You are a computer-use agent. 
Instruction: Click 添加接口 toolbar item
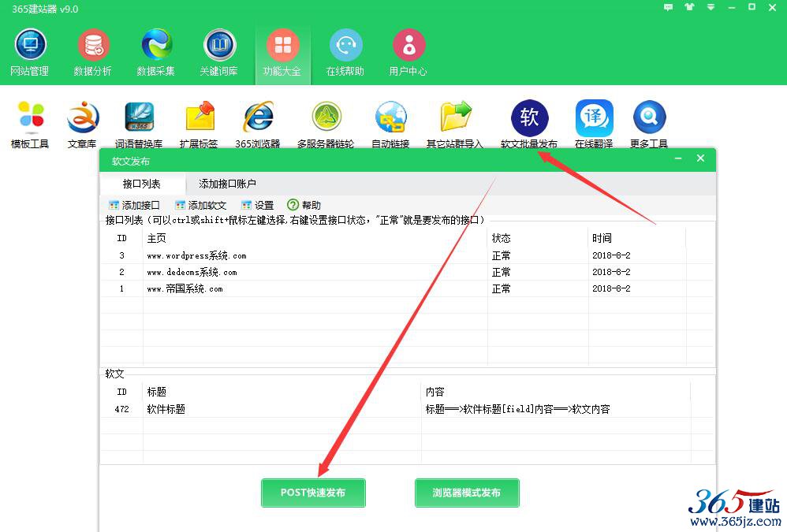pyautogui.click(x=135, y=205)
